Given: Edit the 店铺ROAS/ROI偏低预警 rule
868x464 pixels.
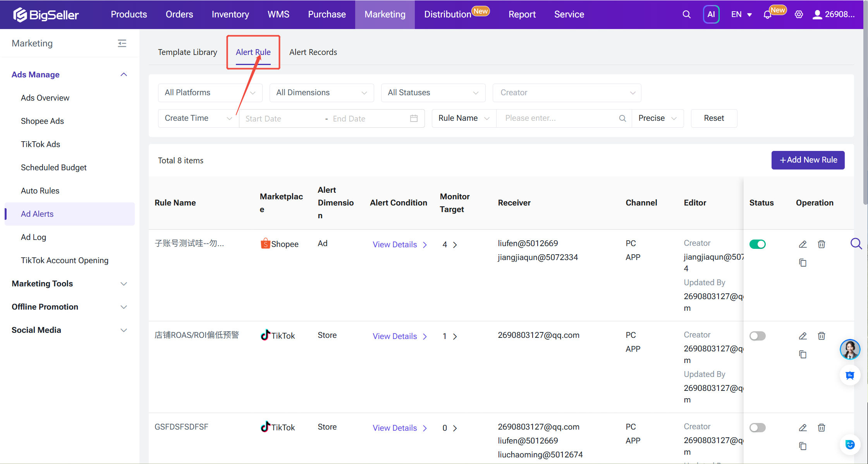Looking at the screenshot, I should click(x=803, y=336).
